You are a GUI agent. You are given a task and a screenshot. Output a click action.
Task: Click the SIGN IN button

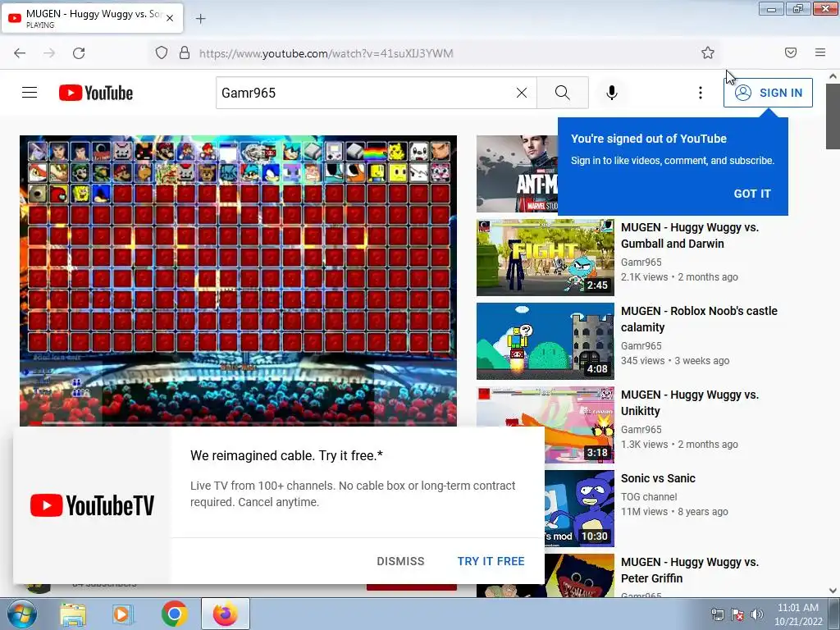[x=768, y=93]
